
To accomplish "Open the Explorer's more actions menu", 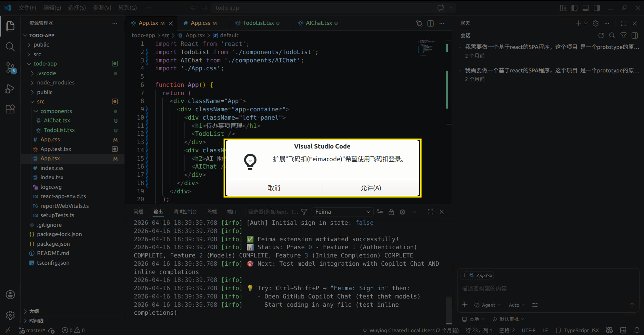I will tap(114, 23).
